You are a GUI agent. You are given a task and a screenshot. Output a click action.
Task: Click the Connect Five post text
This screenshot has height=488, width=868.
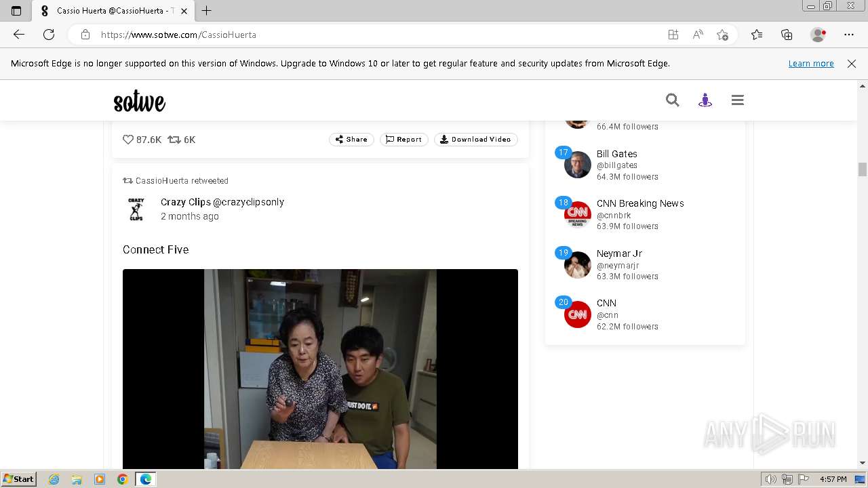(156, 249)
